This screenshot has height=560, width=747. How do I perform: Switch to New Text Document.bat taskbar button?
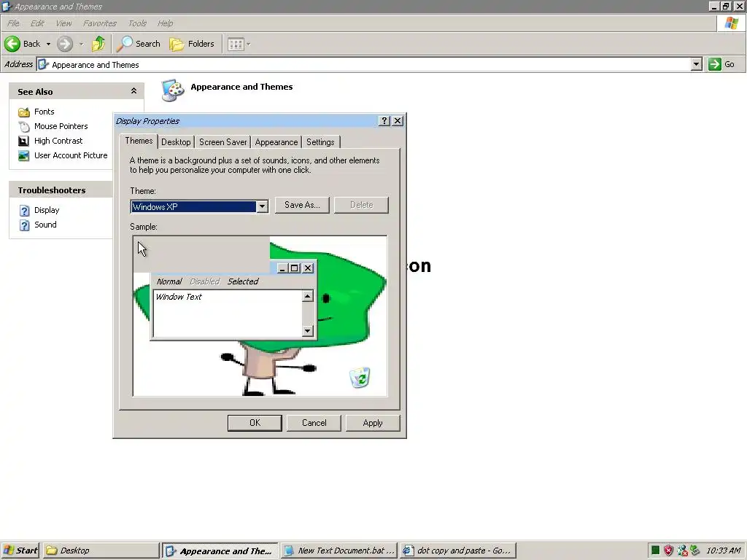[339, 551]
